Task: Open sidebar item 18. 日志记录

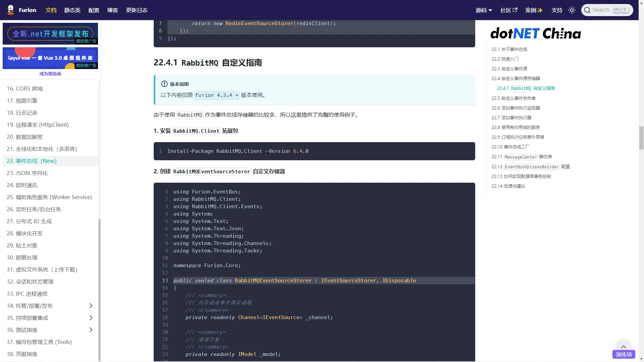Action: [x=50, y=113]
